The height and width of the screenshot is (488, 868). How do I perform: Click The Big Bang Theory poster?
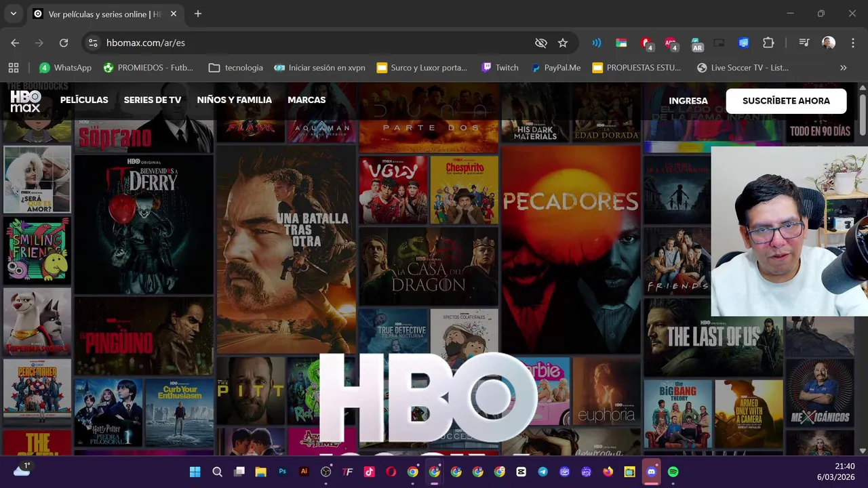677,413
